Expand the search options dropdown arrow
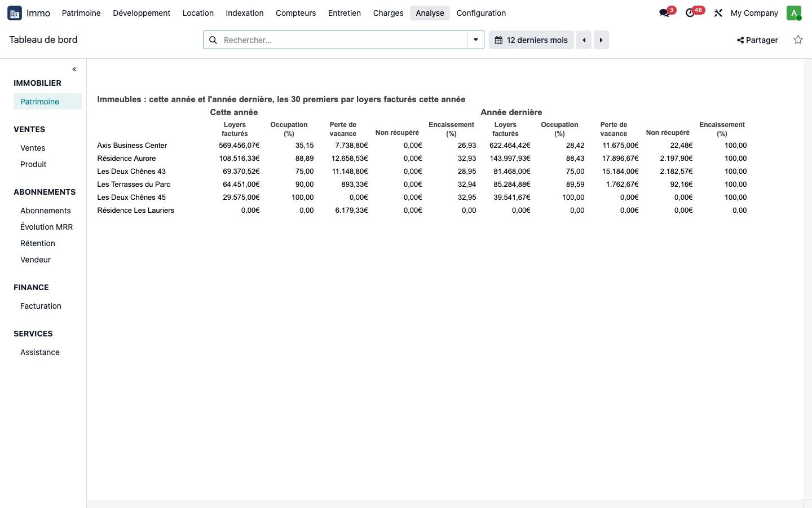 coord(476,40)
